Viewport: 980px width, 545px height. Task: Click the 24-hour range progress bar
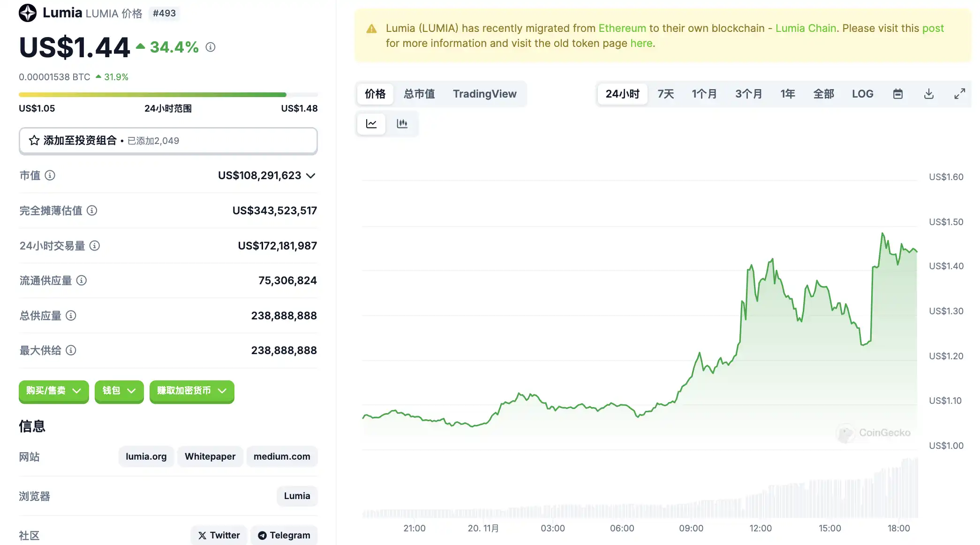[168, 95]
